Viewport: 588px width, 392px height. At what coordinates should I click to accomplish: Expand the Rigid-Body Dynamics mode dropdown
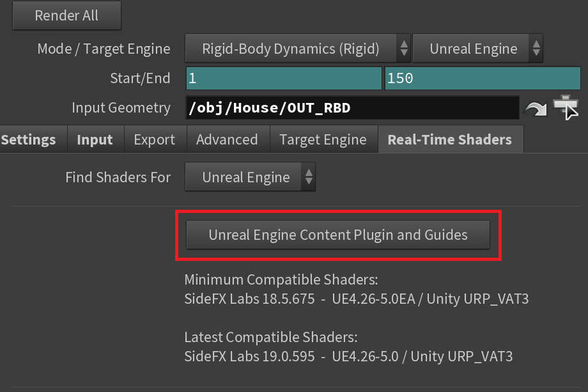click(x=298, y=49)
